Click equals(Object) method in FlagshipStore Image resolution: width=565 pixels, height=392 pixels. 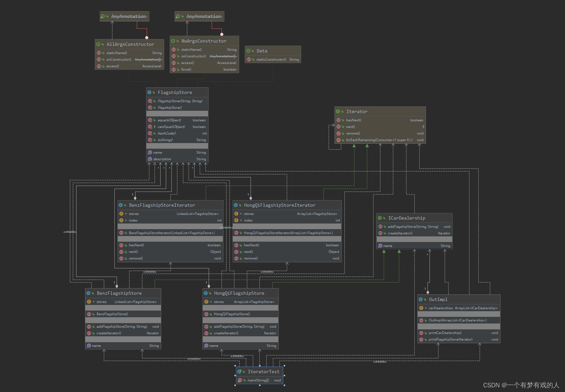[x=177, y=120]
